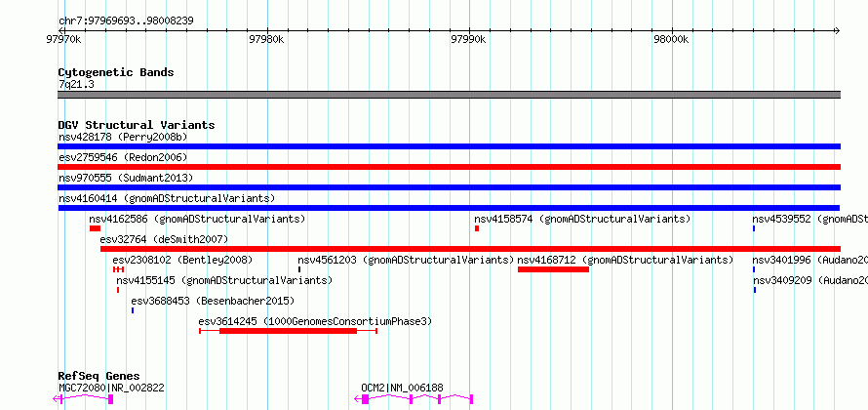Click the 97980k ruler tick label
This screenshot has width=868, height=410.
[266, 40]
